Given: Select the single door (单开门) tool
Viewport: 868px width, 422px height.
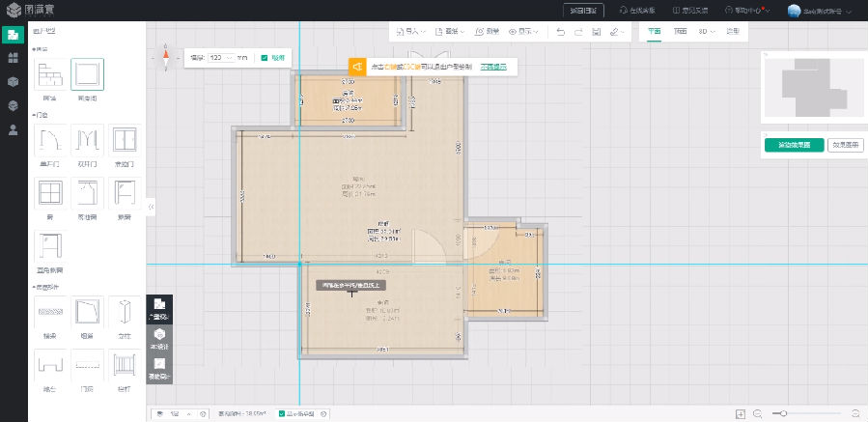Looking at the screenshot, I should click(50, 141).
